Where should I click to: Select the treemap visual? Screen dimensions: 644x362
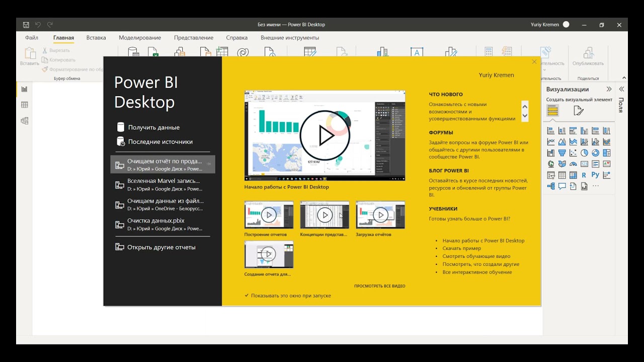tap(607, 153)
